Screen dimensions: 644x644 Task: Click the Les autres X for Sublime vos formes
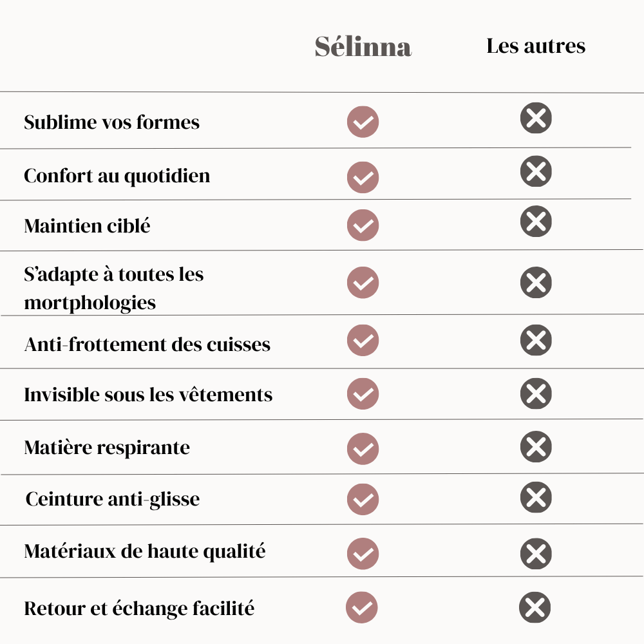pyautogui.click(x=536, y=118)
